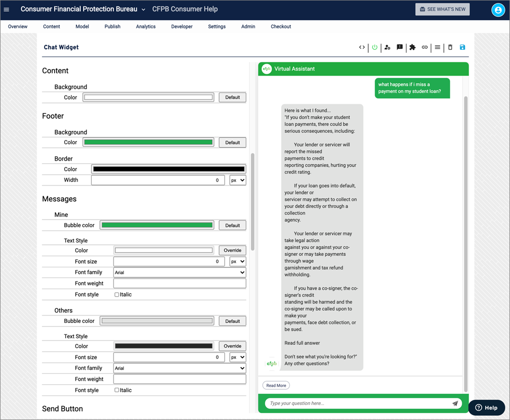Open the puzzle piece plugins icon
The width and height of the screenshot is (510, 420).
(x=412, y=47)
